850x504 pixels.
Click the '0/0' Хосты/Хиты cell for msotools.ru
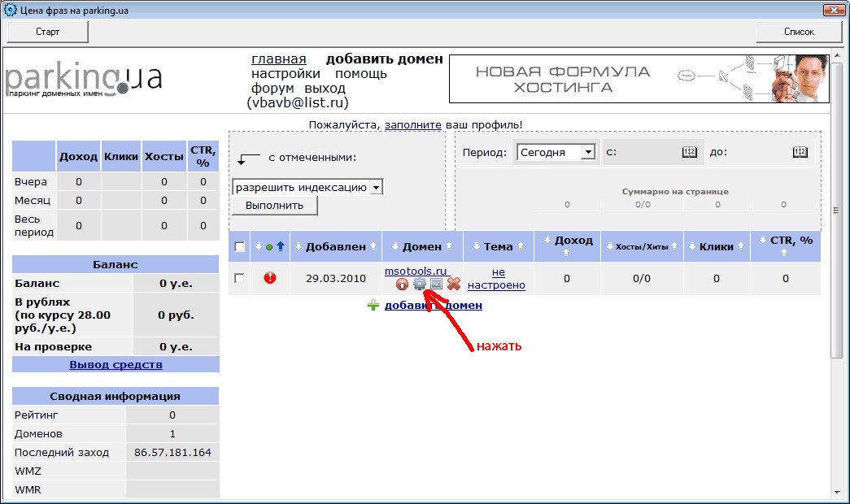coord(642,278)
